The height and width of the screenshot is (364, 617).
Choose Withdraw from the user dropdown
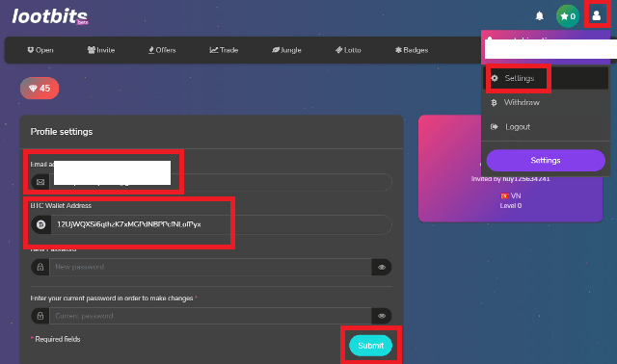(546, 103)
